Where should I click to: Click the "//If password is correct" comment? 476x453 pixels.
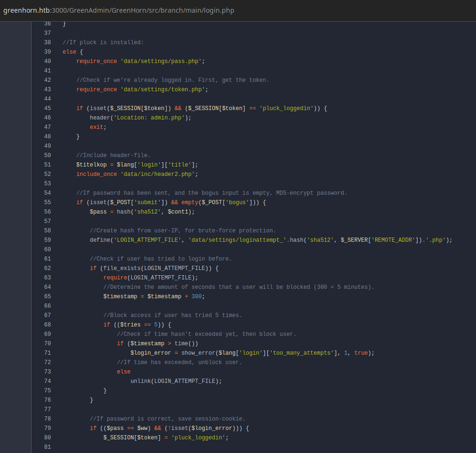pyautogui.click(x=168, y=419)
